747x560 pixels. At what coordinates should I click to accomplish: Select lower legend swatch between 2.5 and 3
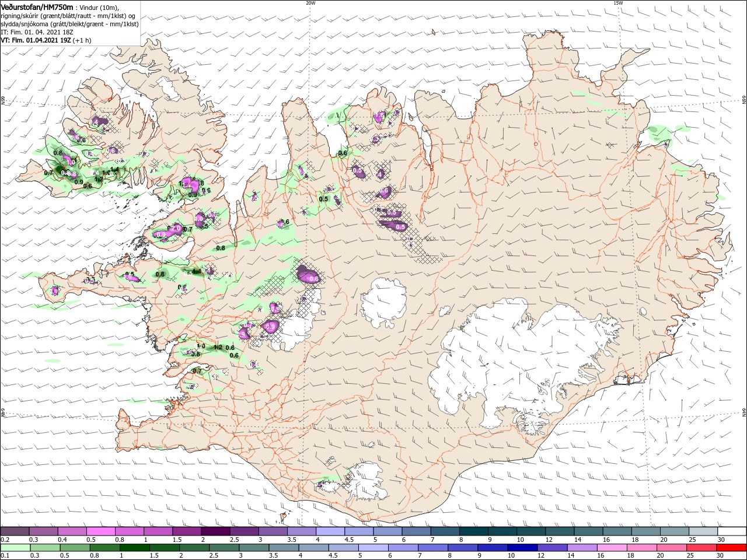(225, 548)
